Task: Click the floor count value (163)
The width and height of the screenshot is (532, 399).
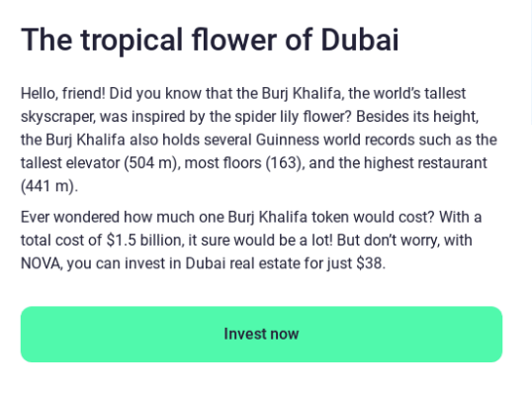Action: [284, 163]
